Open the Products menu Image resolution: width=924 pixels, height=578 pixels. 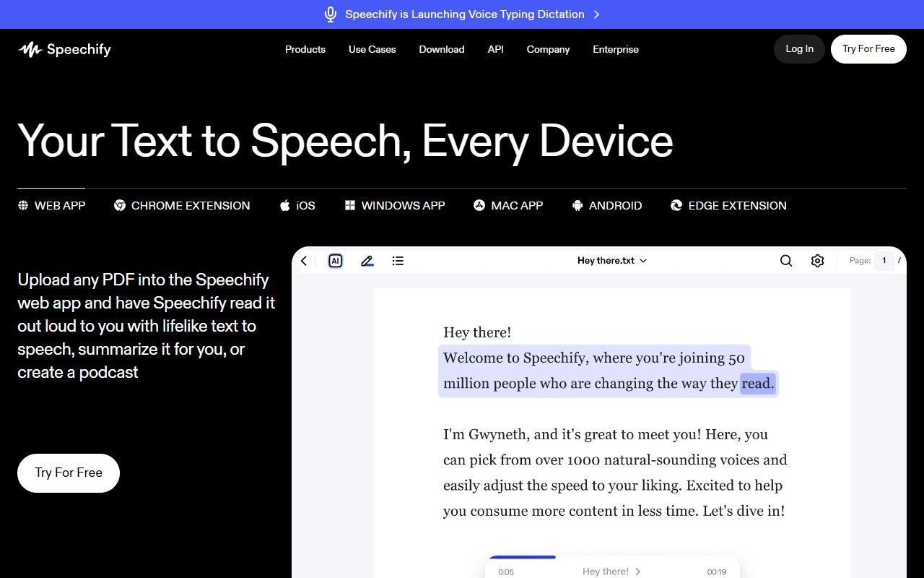[x=305, y=49]
